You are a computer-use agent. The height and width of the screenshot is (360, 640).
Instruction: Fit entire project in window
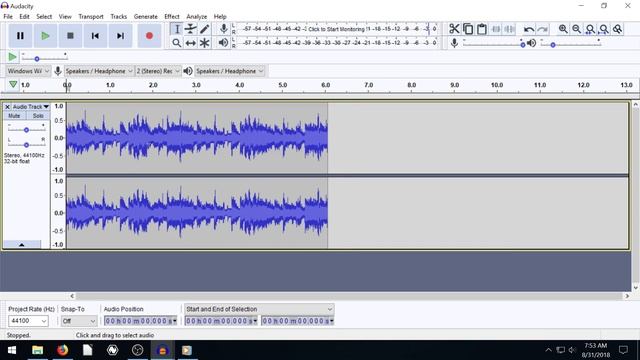(604, 29)
